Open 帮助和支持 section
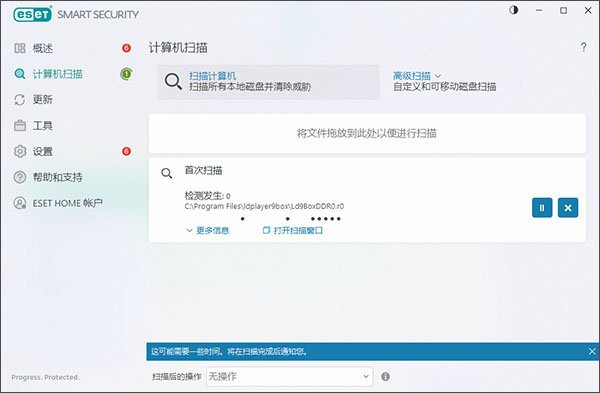 57,177
